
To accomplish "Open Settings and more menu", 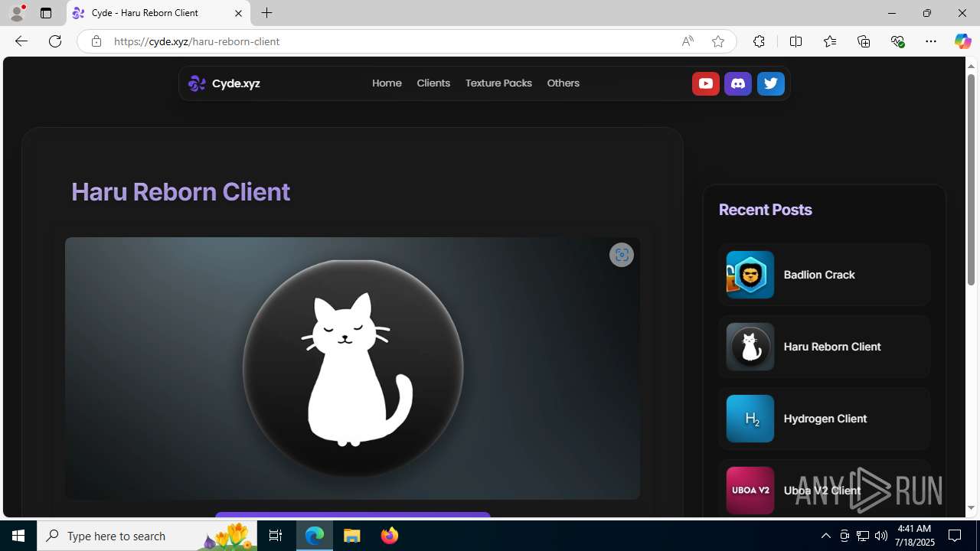I will coord(931,41).
